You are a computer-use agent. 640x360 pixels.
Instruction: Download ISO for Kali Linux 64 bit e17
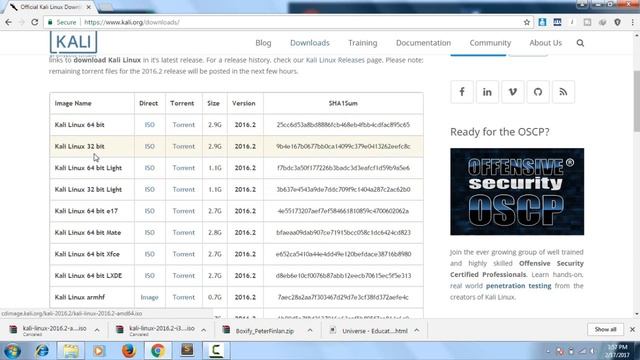[x=149, y=211]
